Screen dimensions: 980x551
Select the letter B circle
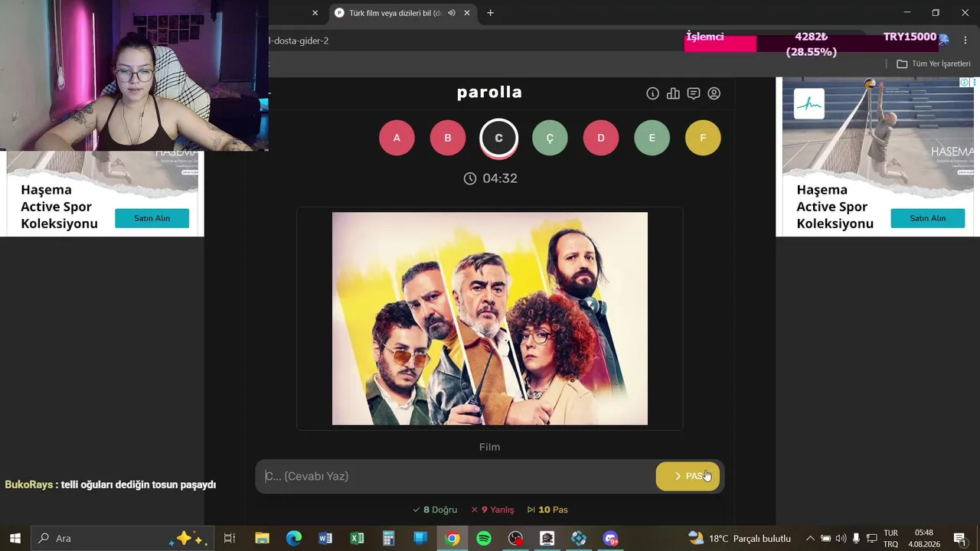[x=448, y=138]
